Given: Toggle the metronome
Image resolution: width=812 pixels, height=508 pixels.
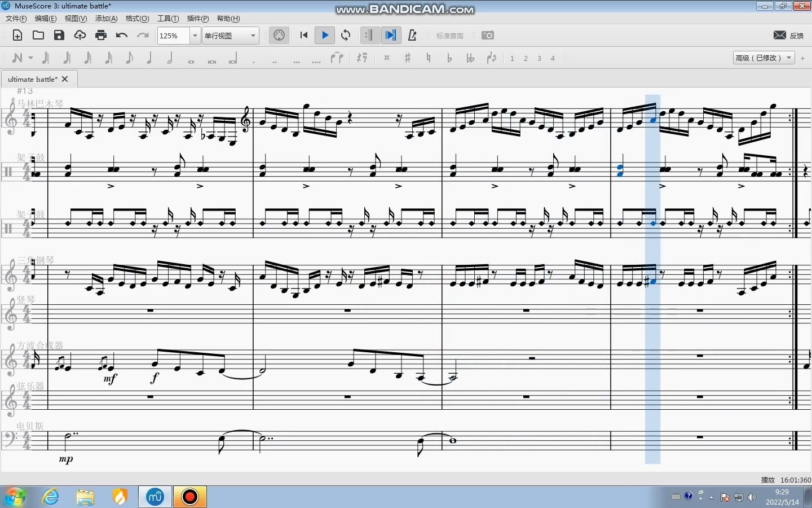Looking at the screenshot, I should [x=412, y=36].
